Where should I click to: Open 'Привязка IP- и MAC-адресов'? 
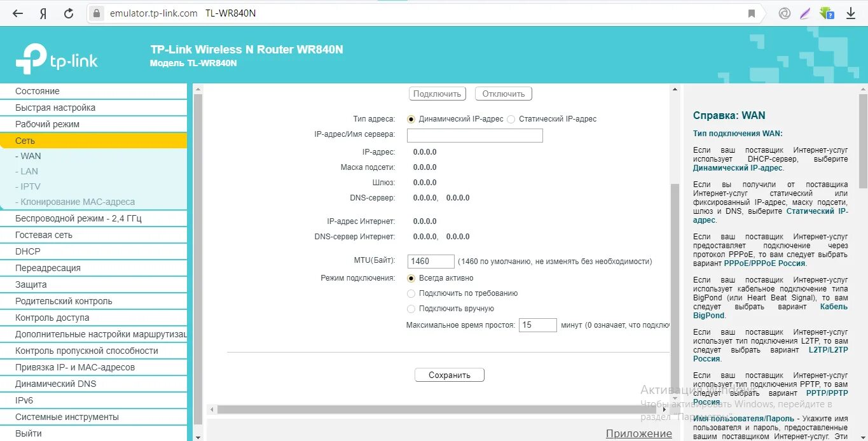93,367
